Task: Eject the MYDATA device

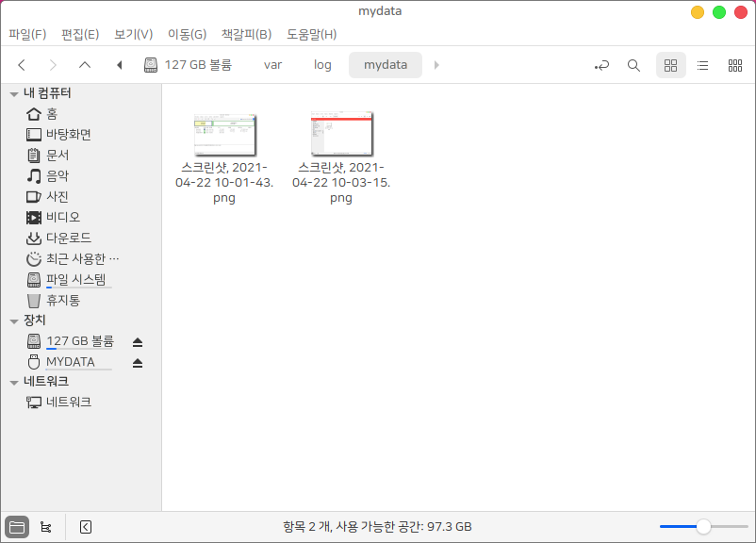Action: pyautogui.click(x=138, y=362)
